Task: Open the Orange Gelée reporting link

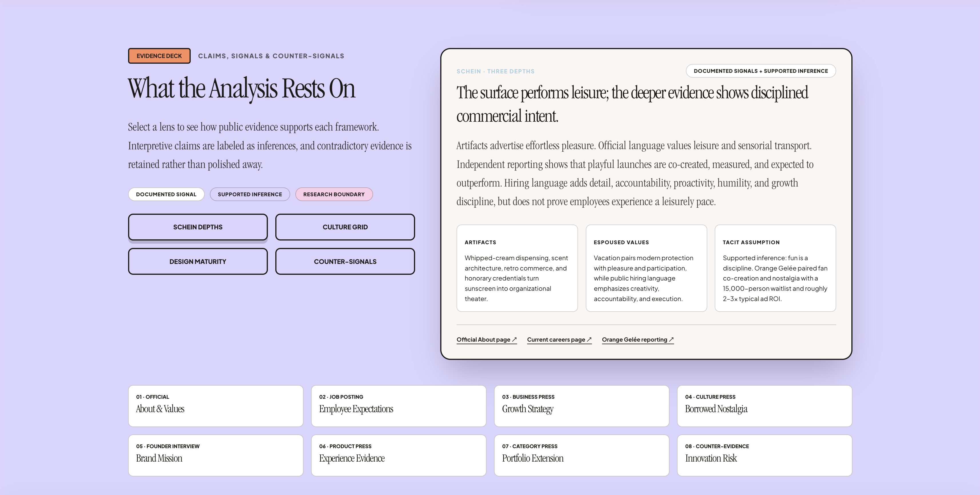Action: point(638,340)
